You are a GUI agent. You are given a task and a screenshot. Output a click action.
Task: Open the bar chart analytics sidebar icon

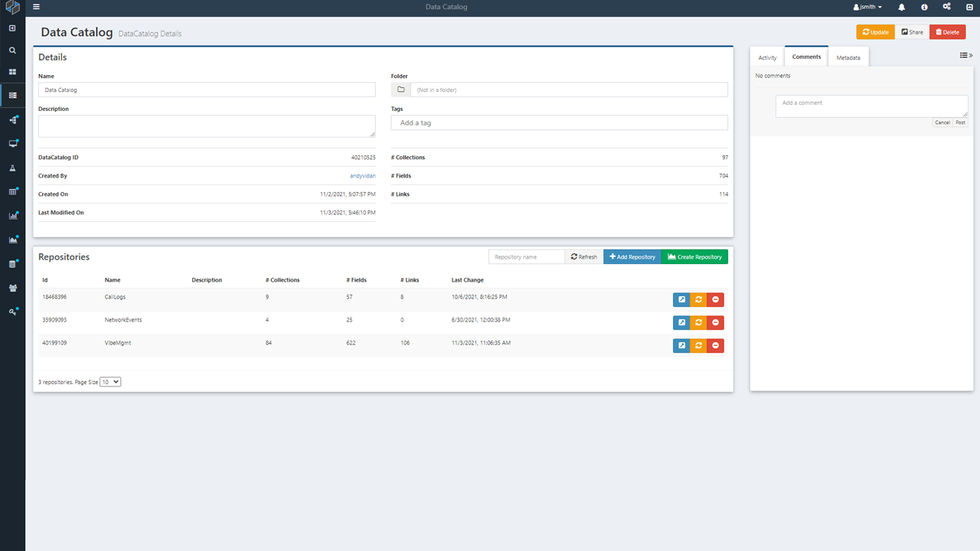(11, 215)
